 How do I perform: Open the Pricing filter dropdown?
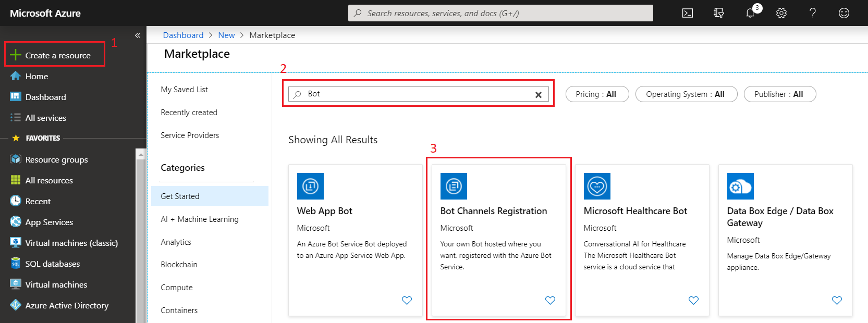pos(597,94)
